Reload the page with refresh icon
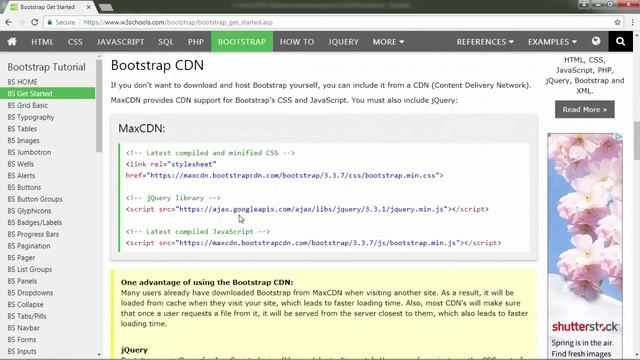Image resolution: width=640 pixels, height=360 pixels. (34, 22)
